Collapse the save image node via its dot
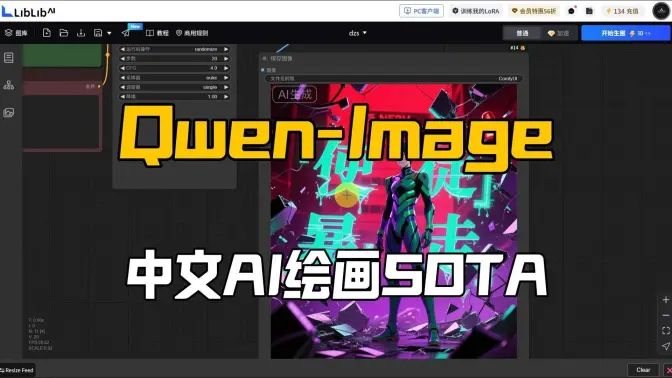The image size is (672, 378). point(264,58)
